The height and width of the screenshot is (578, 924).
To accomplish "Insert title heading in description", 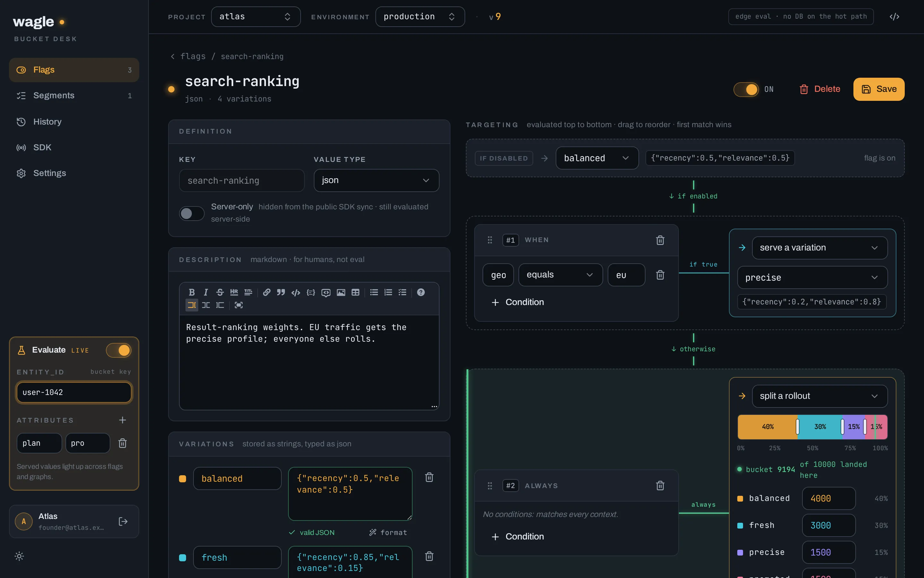I will click(x=248, y=293).
